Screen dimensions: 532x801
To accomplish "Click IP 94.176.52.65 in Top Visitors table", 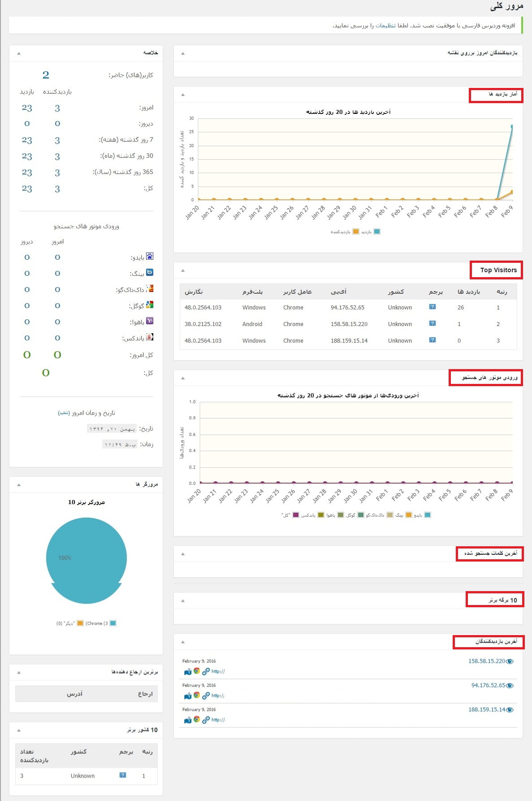I will (347, 307).
